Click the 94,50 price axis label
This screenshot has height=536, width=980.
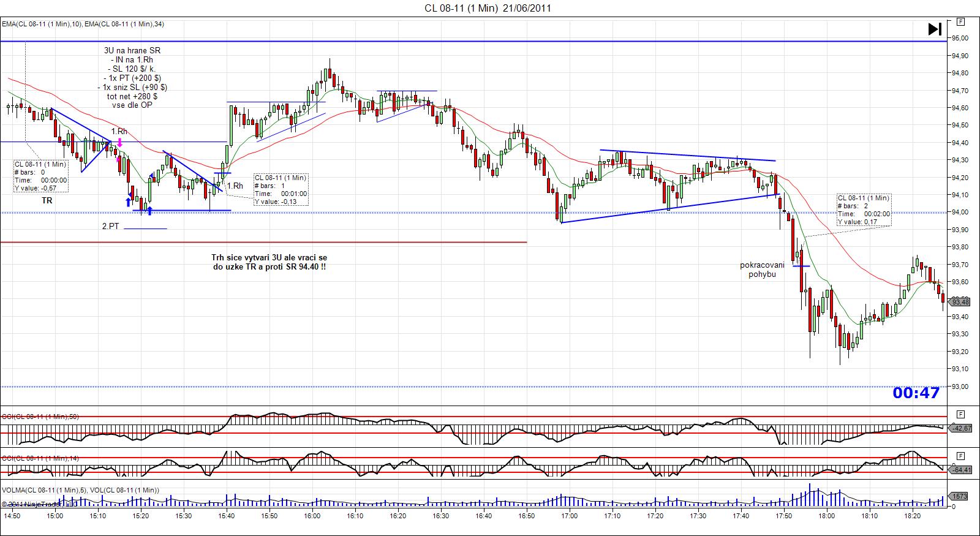[960, 125]
